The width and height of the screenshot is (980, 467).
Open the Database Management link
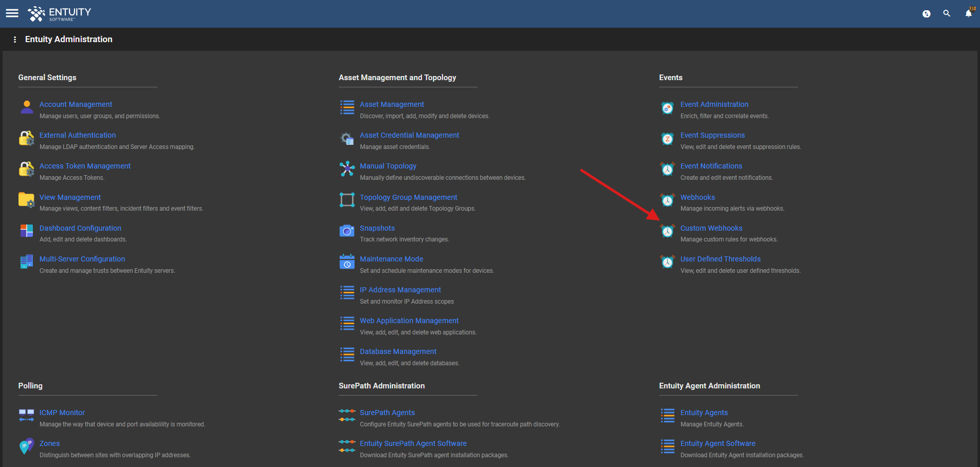click(x=398, y=351)
